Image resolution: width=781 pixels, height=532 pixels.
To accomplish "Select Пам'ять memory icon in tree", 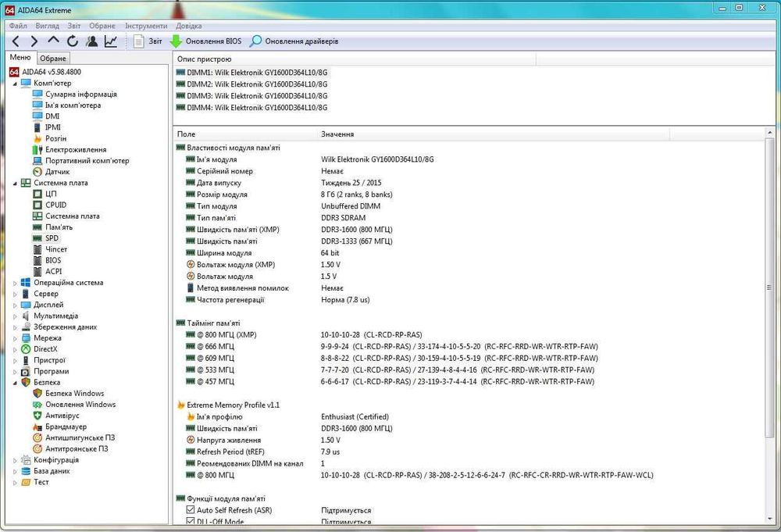I will coord(37,227).
